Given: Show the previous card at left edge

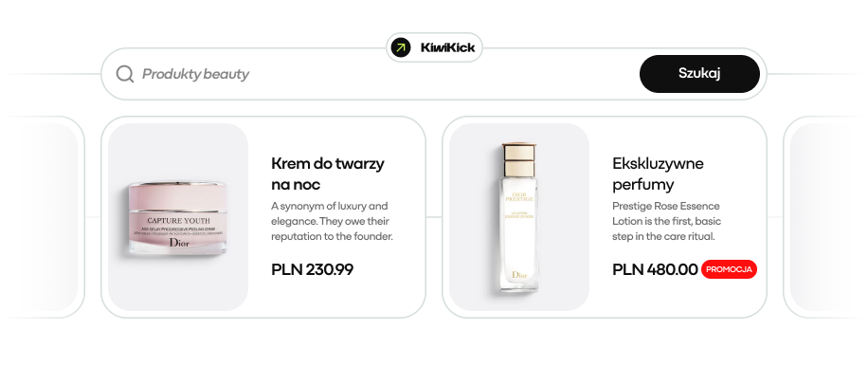Looking at the screenshot, I should coord(42,217).
